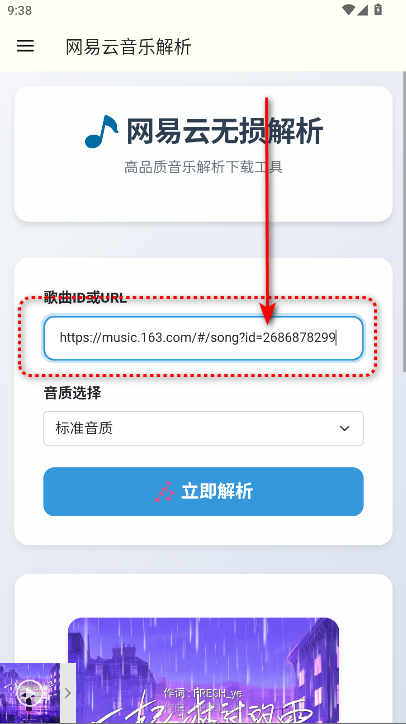Tap the mini player album thumbnail
This screenshot has width=406, height=724.
[30, 693]
